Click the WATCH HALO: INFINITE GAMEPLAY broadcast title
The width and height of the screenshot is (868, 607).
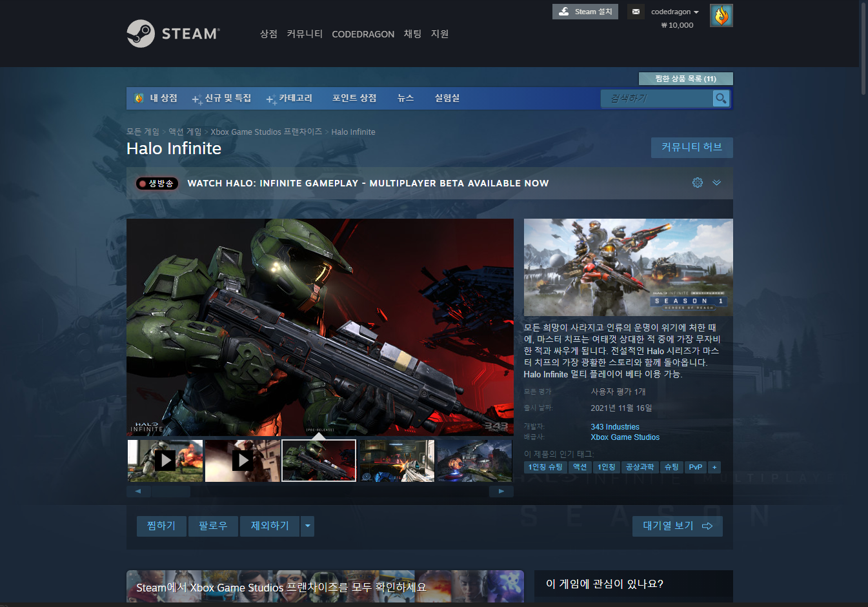[368, 183]
